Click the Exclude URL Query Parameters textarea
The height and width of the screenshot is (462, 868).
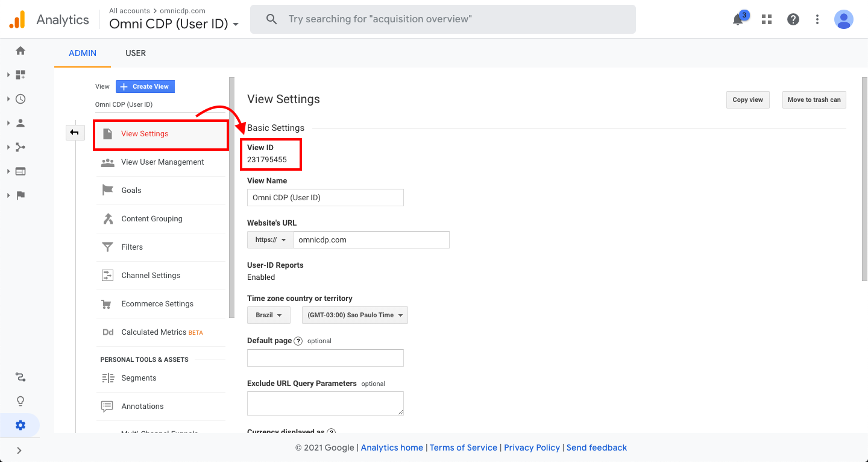pyautogui.click(x=325, y=403)
